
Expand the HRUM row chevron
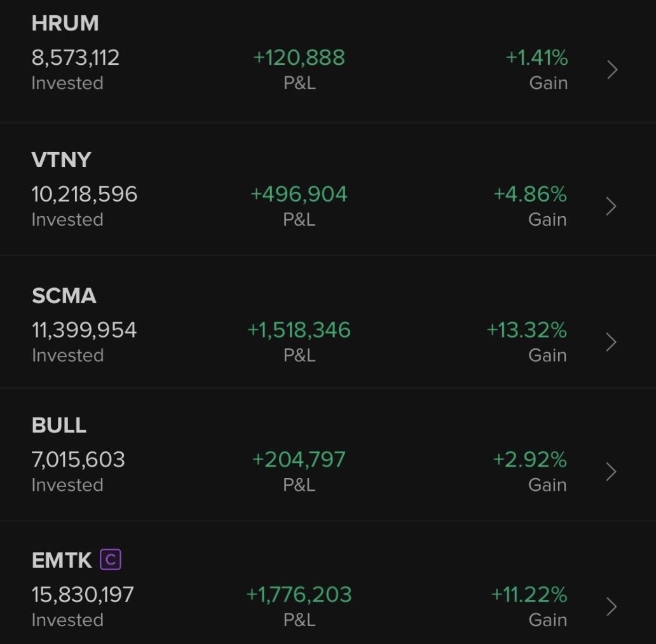612,69
